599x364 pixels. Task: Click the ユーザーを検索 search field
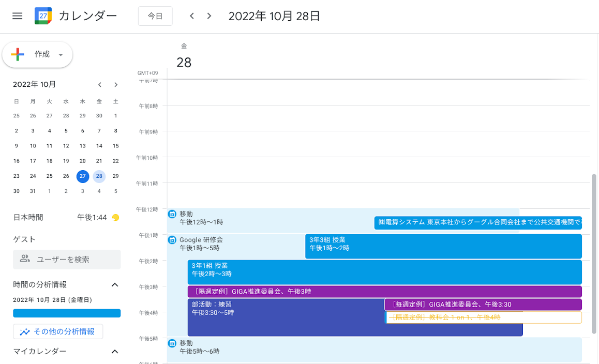click(67, 260)
